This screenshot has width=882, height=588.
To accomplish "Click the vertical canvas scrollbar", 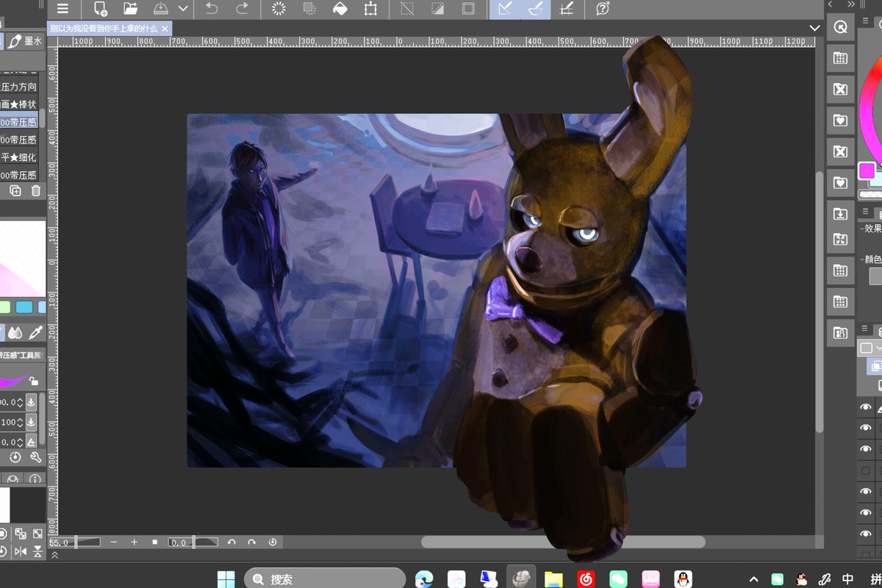I will coord(820,301).
